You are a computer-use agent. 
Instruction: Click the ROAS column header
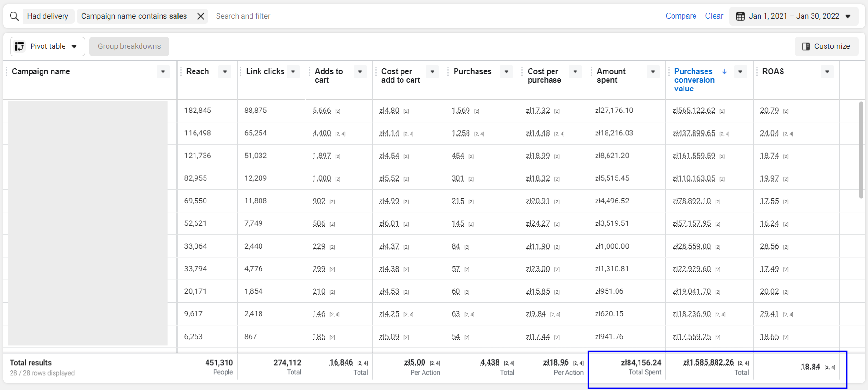[x=773, y=71]
